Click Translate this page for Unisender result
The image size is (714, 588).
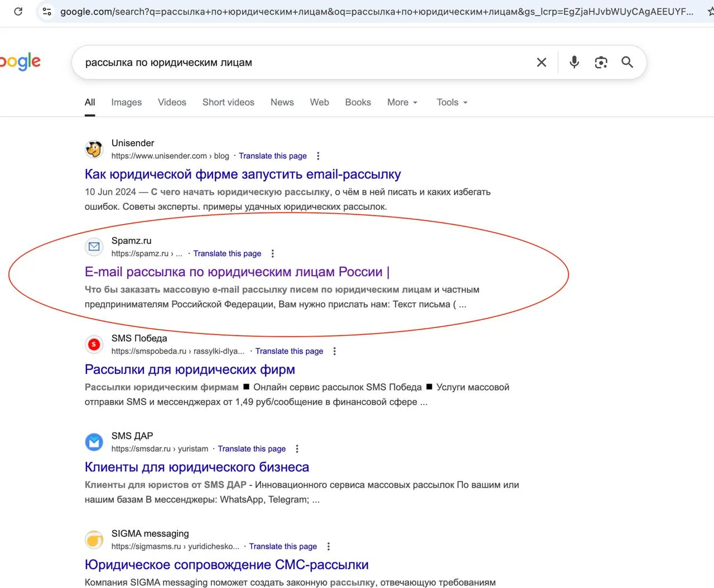(x=273, y=156)
